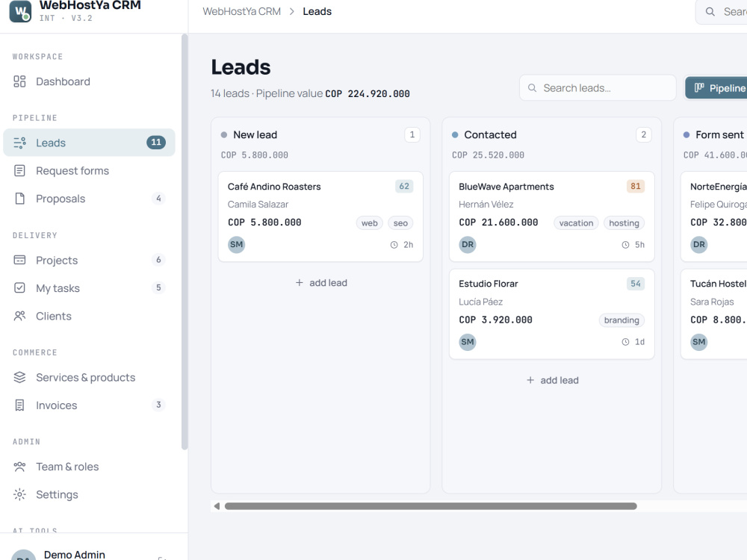This screenshot has height=560, width=747.
Task: Click the Leads breadcrumb item
Action: click(317, 11)
